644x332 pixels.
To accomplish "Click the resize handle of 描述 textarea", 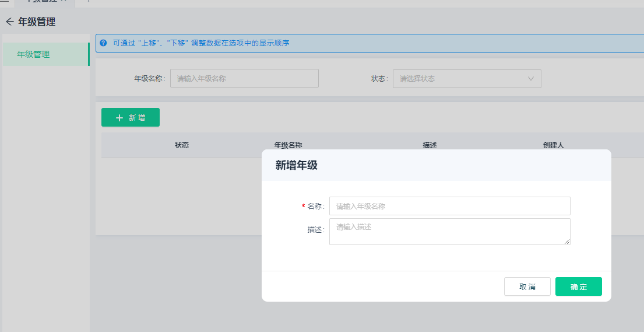I will coord(567,242).
